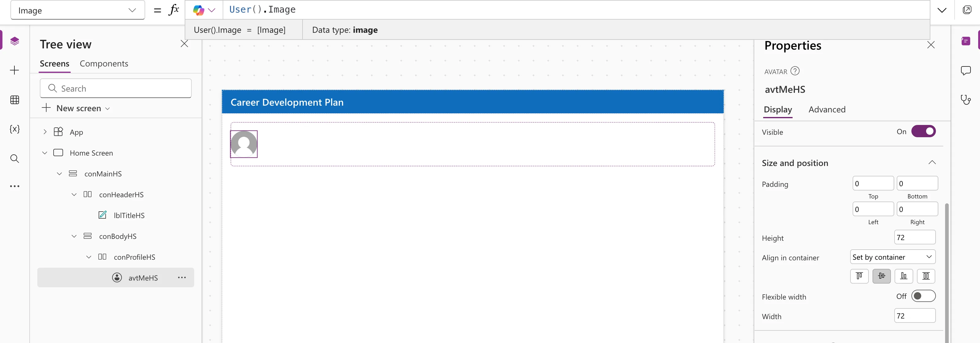Viewport: 980px width, 343px height.
Task: Open the Data table icon in sidebar
Action: [14, 100]
